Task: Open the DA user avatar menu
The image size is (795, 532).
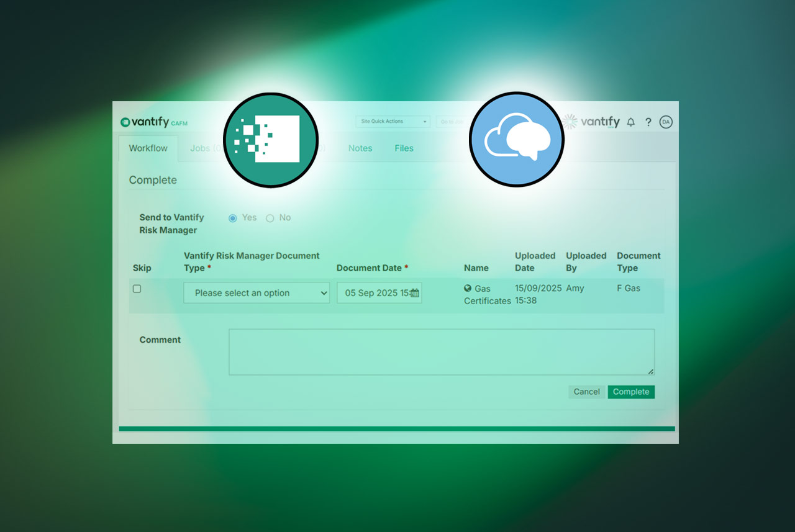Action: (x=666, y=122)
